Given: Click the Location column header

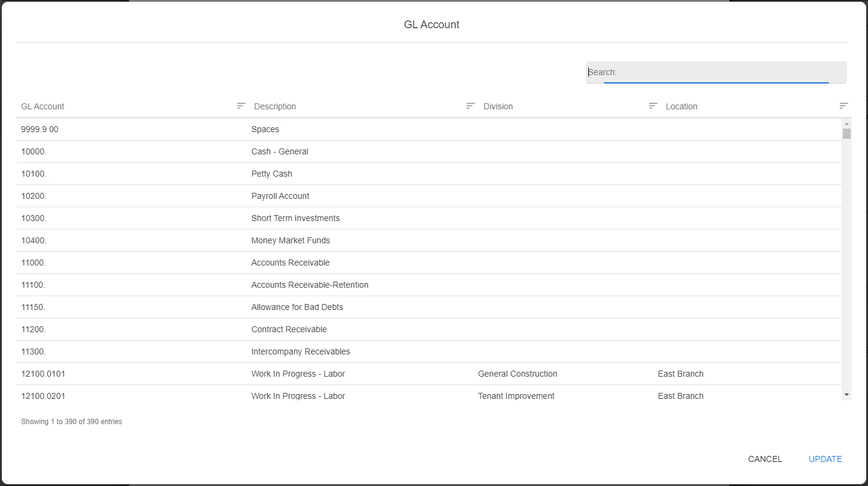Looking at the screenshot, I should click(x=681, y=106).
